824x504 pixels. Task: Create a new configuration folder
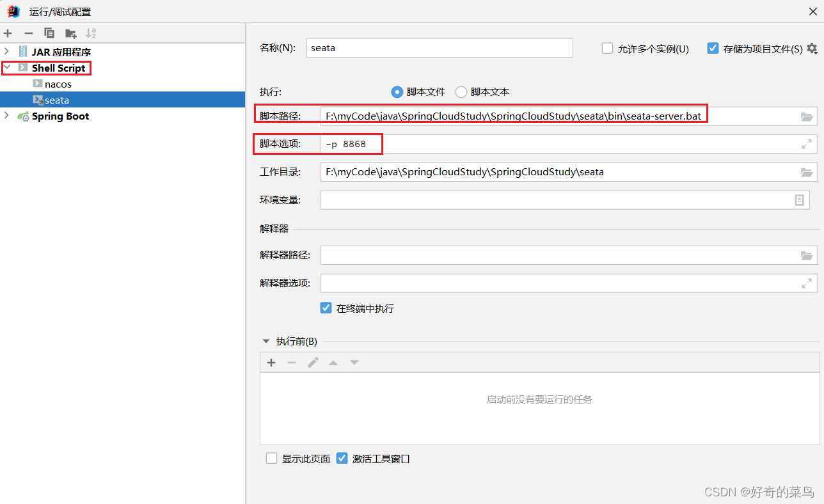[70, 33]
